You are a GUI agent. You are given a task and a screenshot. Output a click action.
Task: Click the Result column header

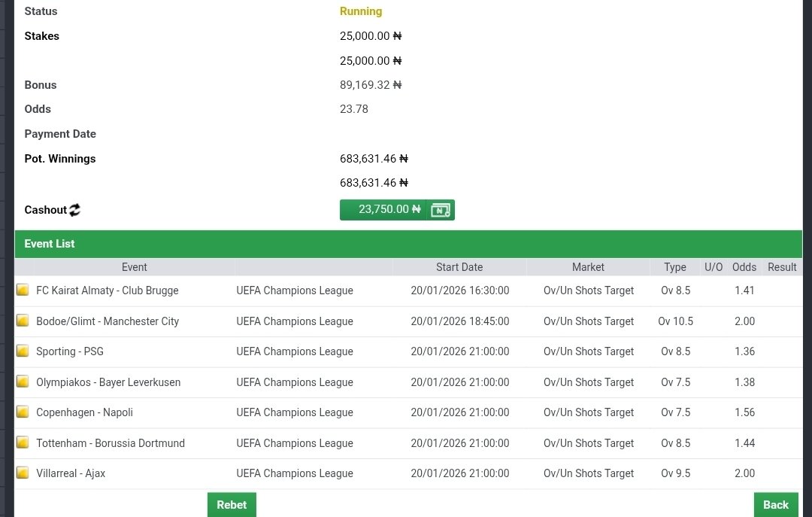(x=782, y=267)
